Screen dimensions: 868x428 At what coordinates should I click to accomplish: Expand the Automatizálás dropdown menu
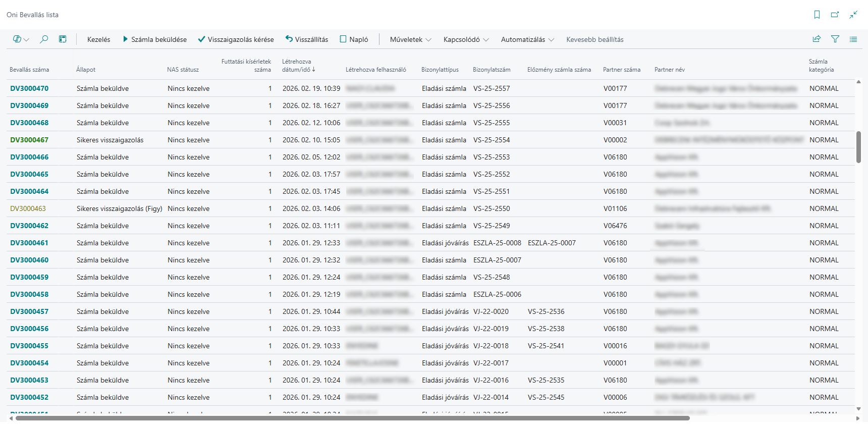527,39
